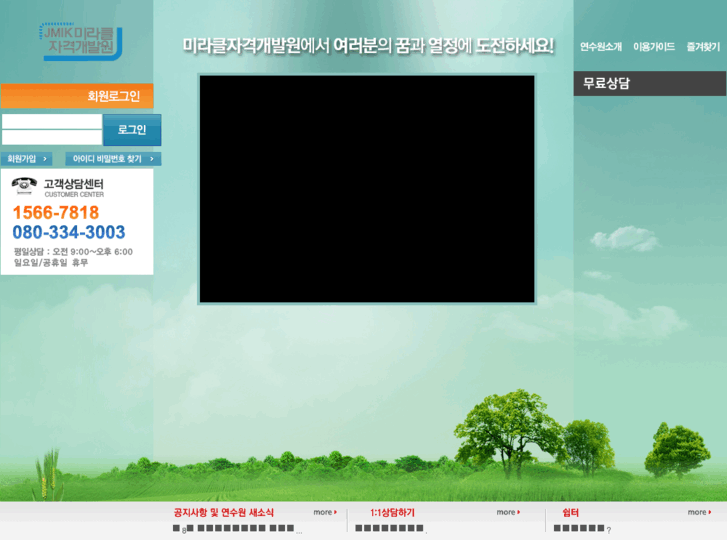Click the phone number 080-334-3003
Image resolution: width=727 pixels, height=545 pixels.
[69, 232]
